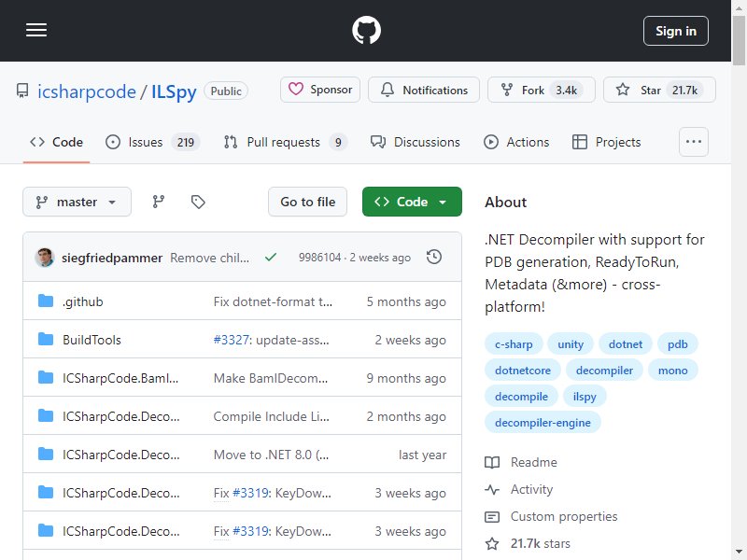Click the BuildTools folder icon

[x=46, y=339]
